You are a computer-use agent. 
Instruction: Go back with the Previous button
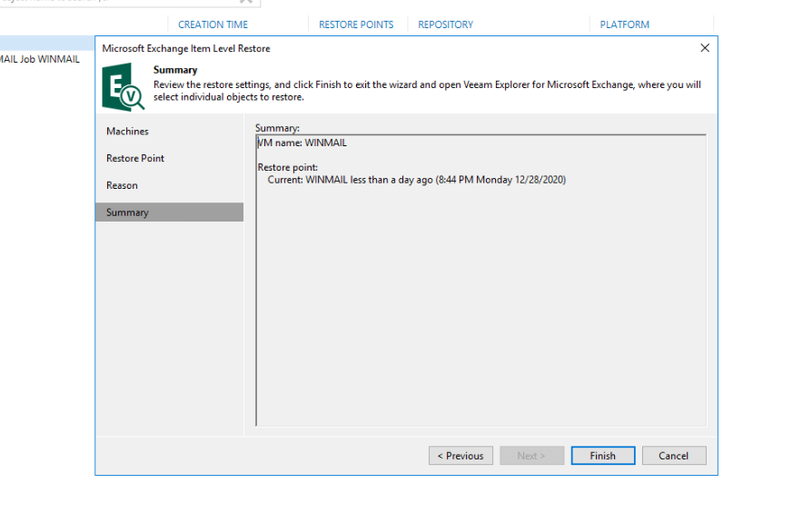[x=460, y=456]
